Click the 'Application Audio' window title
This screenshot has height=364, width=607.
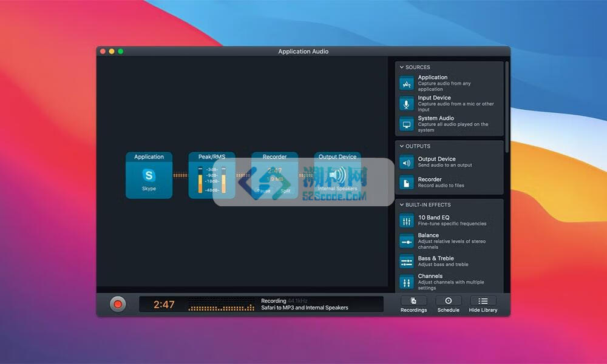303,52
